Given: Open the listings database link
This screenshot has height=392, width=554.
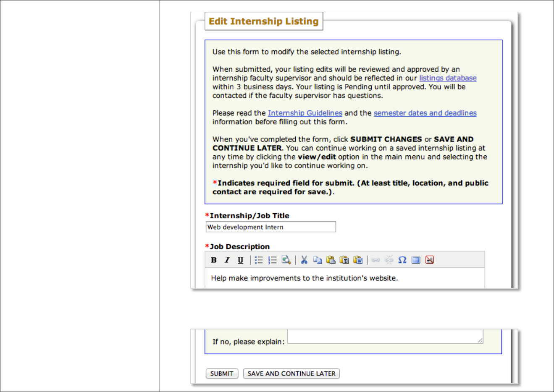Looking at the screenshot, I should click(448, 78).
